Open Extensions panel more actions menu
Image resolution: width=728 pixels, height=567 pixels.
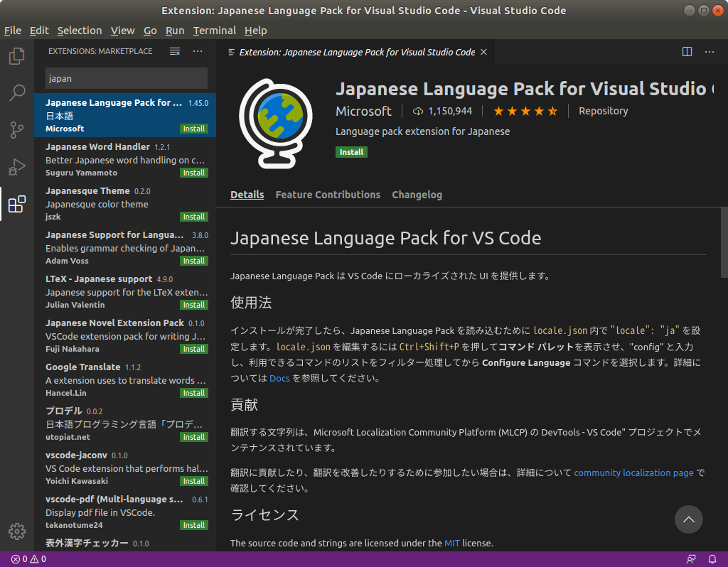click(198, 51)
